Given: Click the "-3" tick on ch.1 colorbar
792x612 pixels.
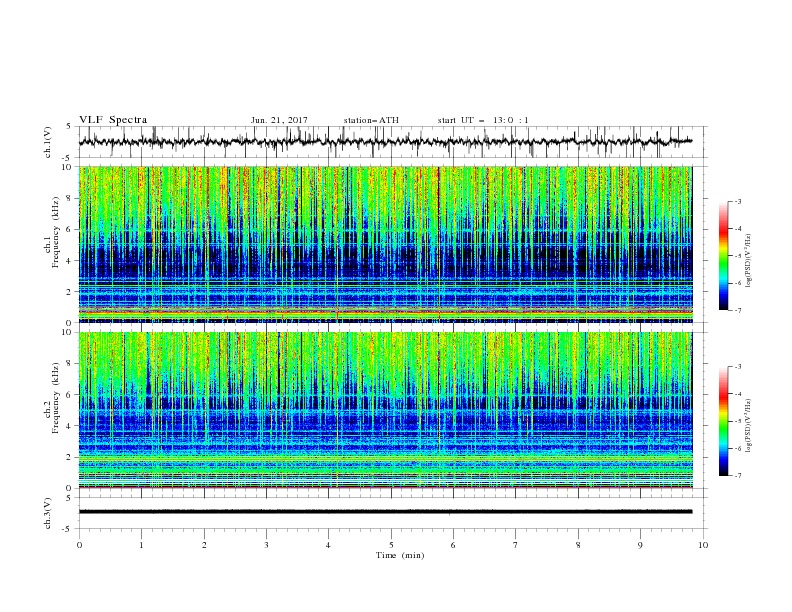Looking at the screenshot, I should click(x=738, y=201).
